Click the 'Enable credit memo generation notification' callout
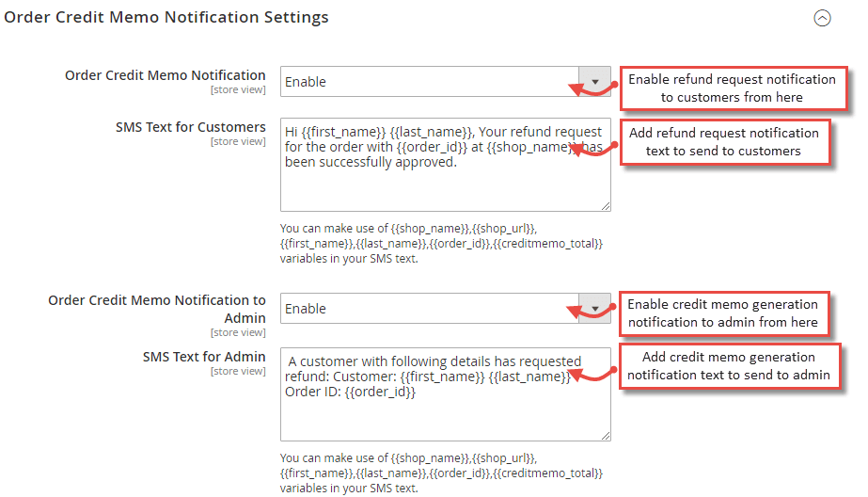Screen dimensions: 868x497 click(x=722, y=313)
